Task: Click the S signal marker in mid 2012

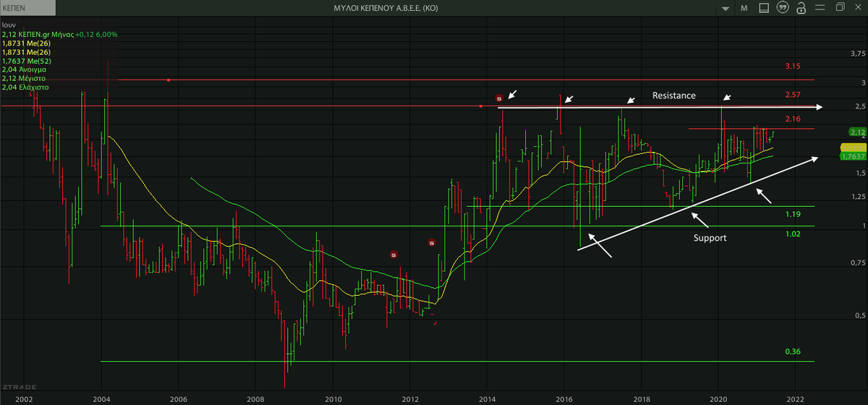Action: click(432, 243)
